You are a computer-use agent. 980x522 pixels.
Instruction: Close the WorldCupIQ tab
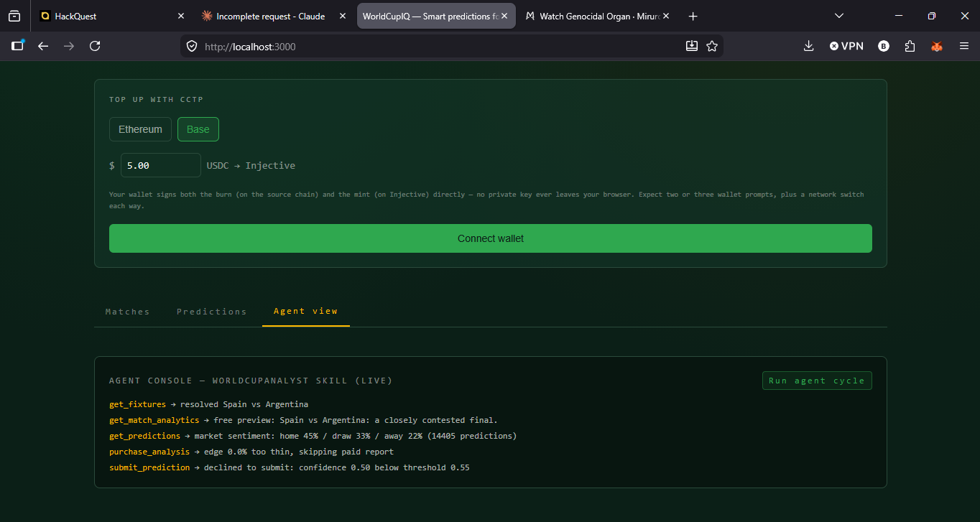point(504,16)
